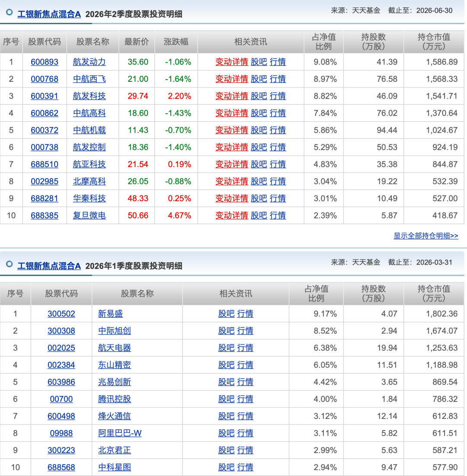Open 行情 for 航发科技 row
The image size is (467, 476).
(x=278, y=96)
